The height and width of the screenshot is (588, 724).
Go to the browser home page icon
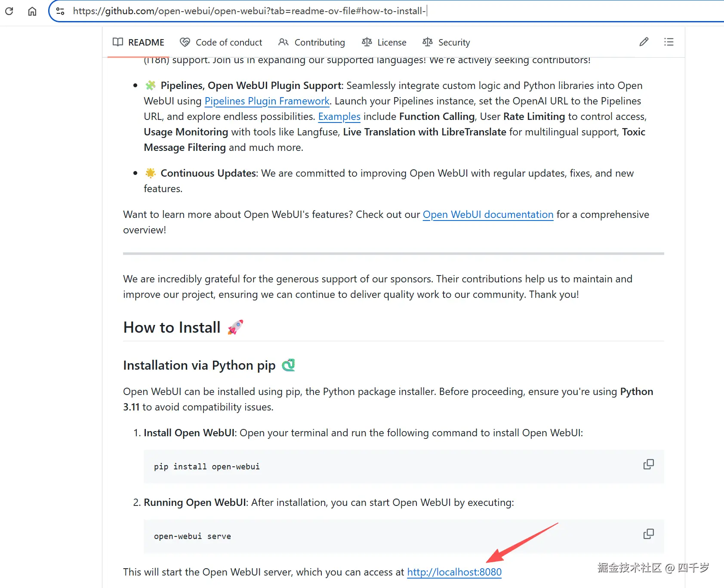click(x=32, y=11)
